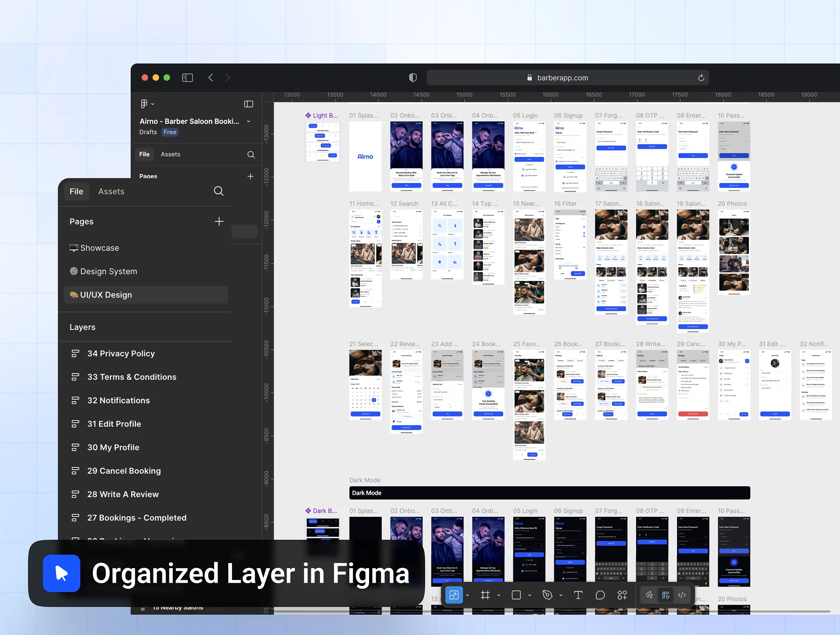This screenshot has width=840, height=635.
Task: Click search icon in the small browser sidebar
Action: point(251,155)
